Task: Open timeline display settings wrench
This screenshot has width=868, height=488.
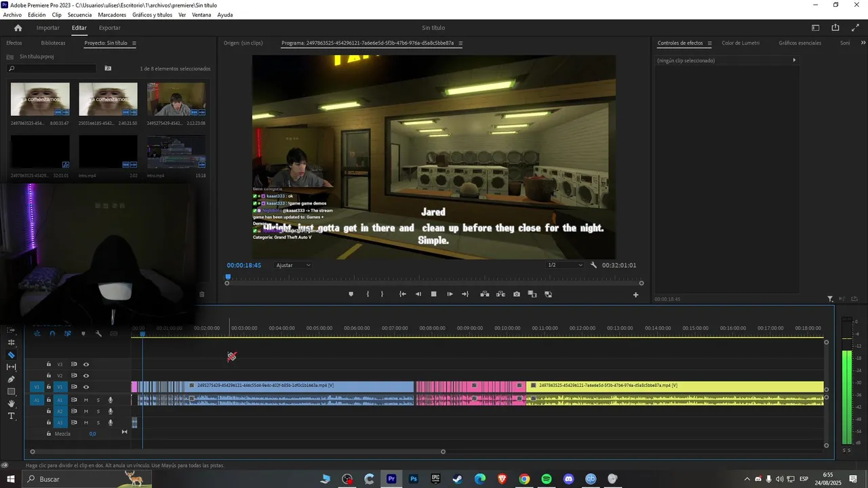Action: pyautogui.click(x=98, y=333)
